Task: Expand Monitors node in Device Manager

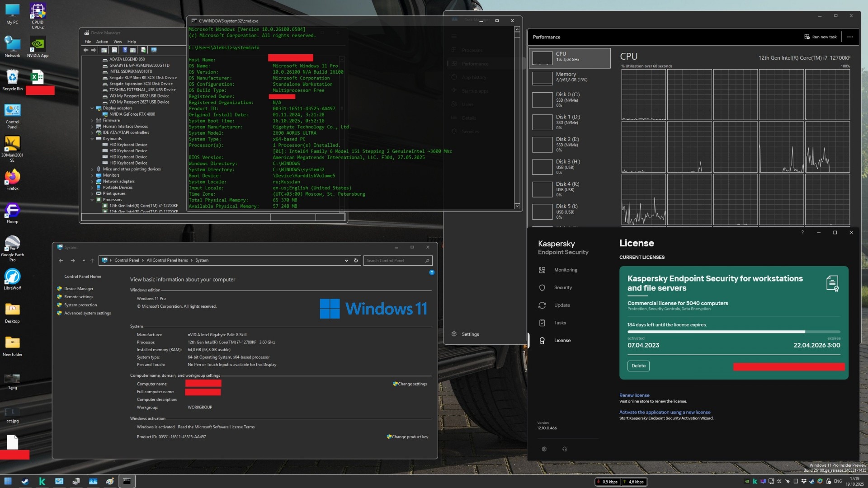Action: [x=92, y=175]
